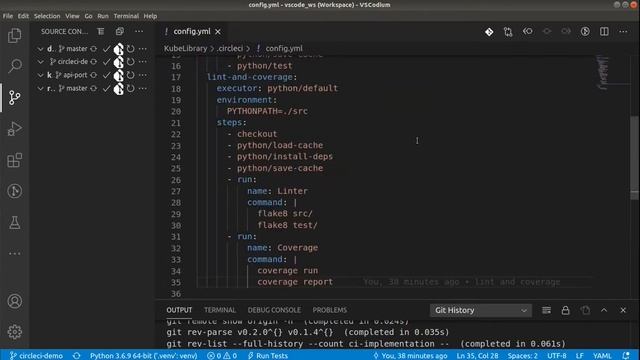Click notifications bell in status bar

(626, 356)
